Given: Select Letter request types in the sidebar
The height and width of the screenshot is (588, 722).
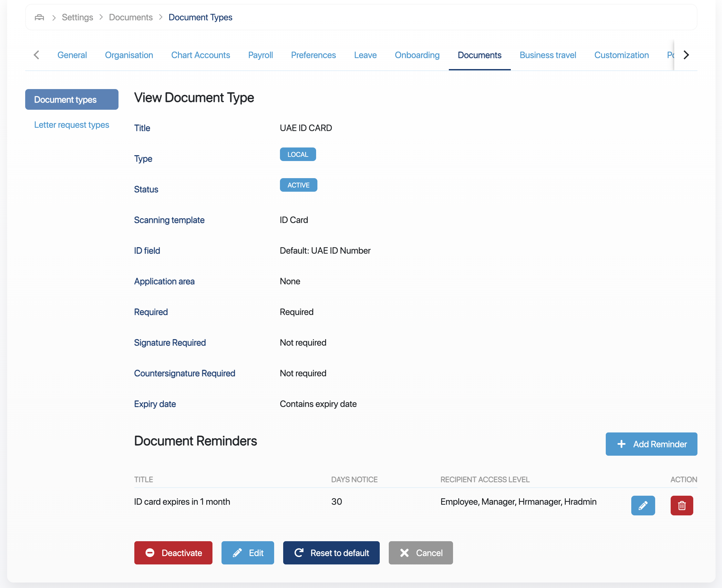Looking at the screenshot, I should pyautogui.click(x=71, y=125).
